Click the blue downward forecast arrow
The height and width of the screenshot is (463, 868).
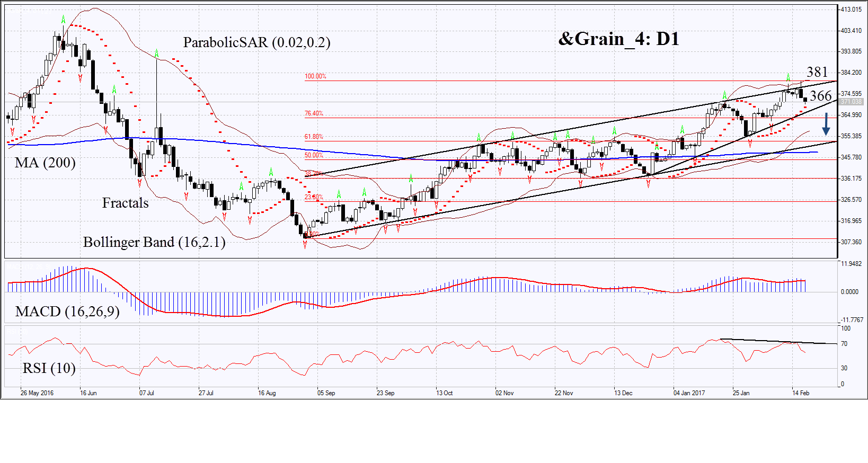(826, 125)
